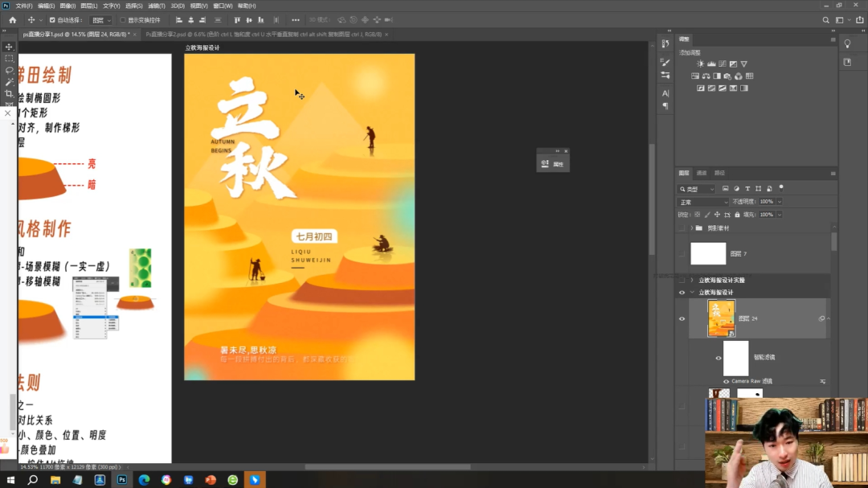Select the Move tool in left toolbar
Image resolution: width=868 pixels, height=488 pixels.
[9, 47]
